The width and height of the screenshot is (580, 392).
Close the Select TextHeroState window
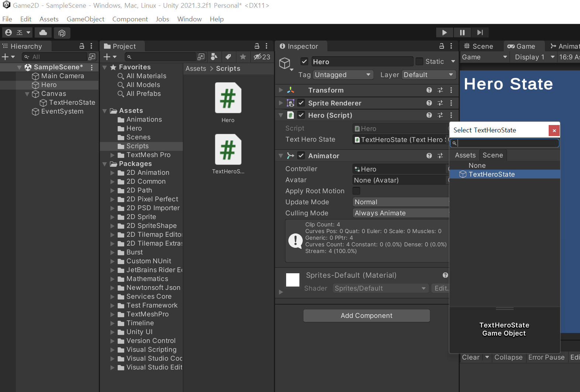click(554, 131)
